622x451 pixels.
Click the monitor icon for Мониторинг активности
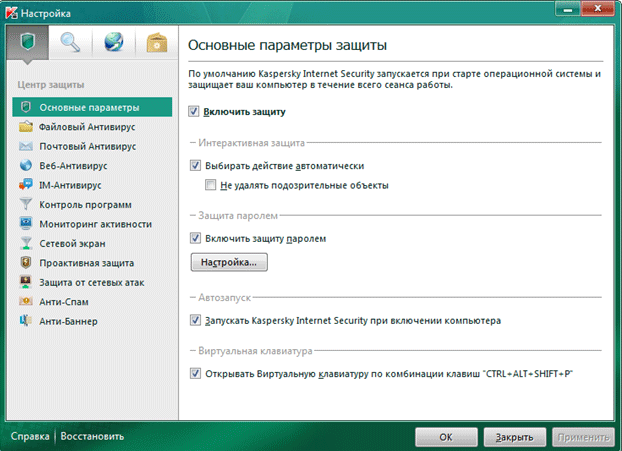click(x=26, y=224)
